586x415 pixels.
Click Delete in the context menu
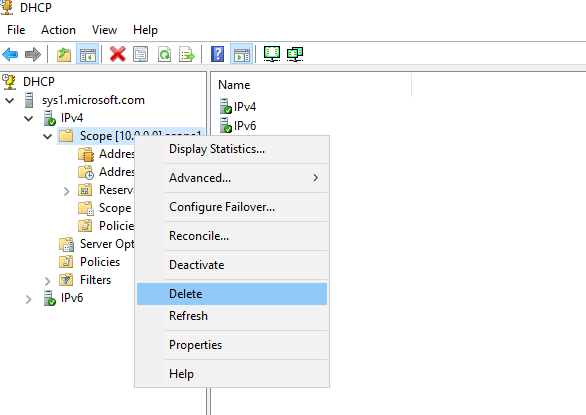(232, 294)
